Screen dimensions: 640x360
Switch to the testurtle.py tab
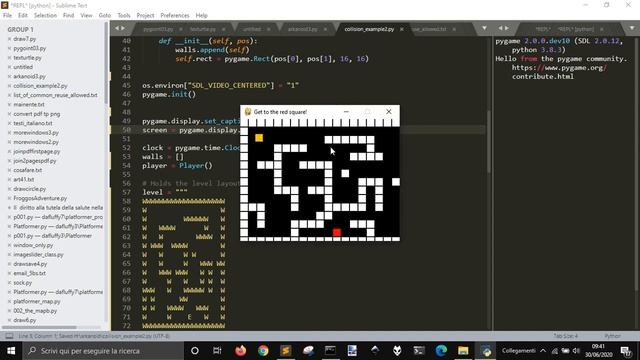pos(203,29)
